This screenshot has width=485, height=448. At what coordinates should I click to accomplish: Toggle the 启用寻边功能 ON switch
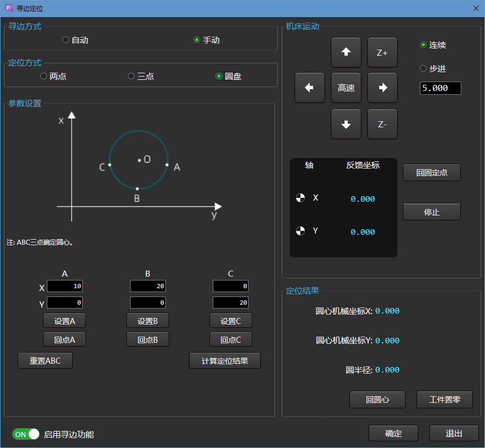pos(26,434)
